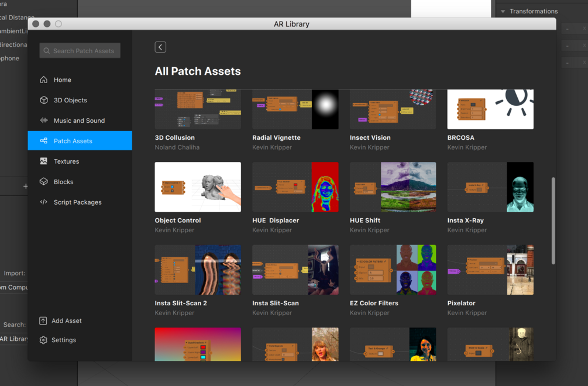Click the Object Control title text
This screenshot has width=588, height=386.
pyautogui.click(x=178, y=220)
